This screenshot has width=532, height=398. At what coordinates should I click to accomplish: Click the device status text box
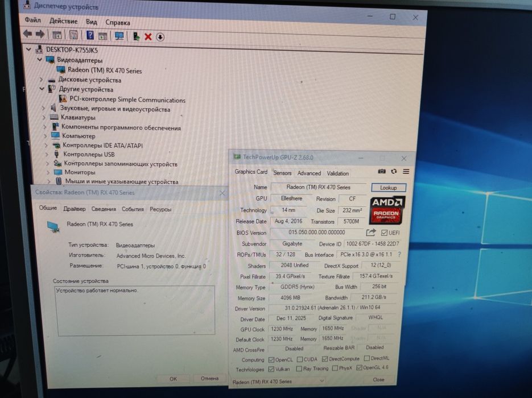click(x=135, y=310)
